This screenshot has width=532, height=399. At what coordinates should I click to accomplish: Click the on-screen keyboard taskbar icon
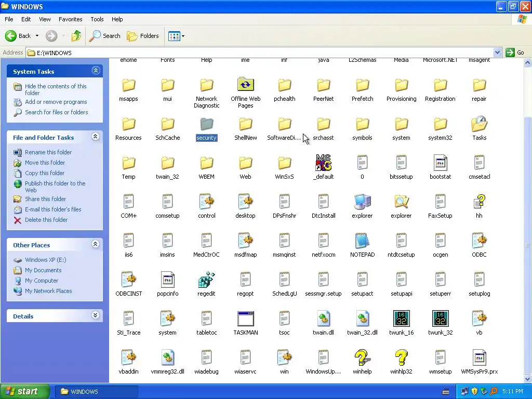[446, 392]
